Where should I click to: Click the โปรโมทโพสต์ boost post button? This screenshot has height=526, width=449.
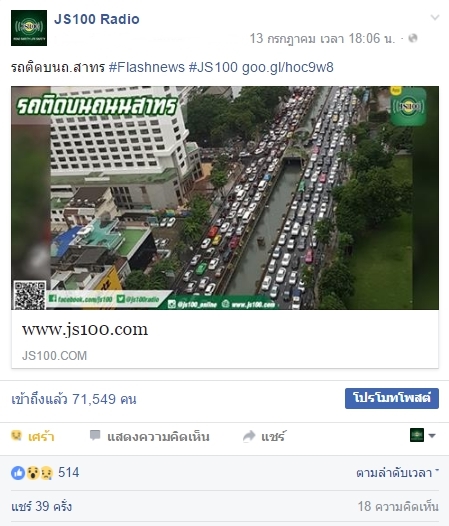click(x=392, y=398)
